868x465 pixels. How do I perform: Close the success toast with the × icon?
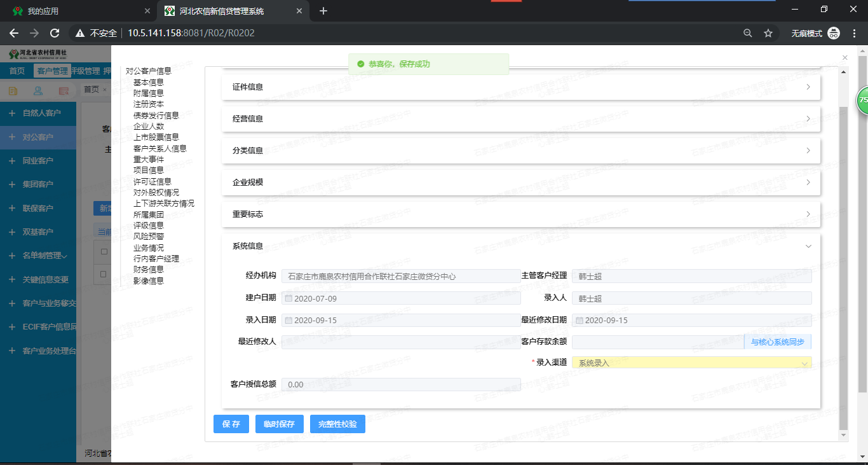844,57
